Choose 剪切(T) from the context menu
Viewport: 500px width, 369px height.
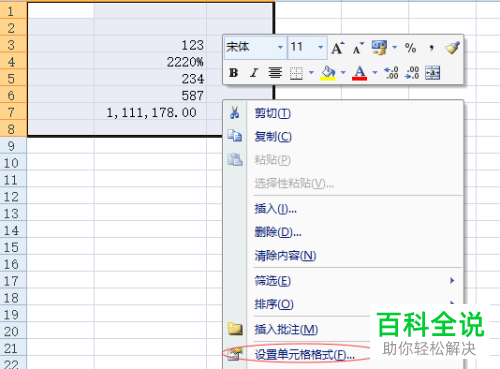[343, 113]
